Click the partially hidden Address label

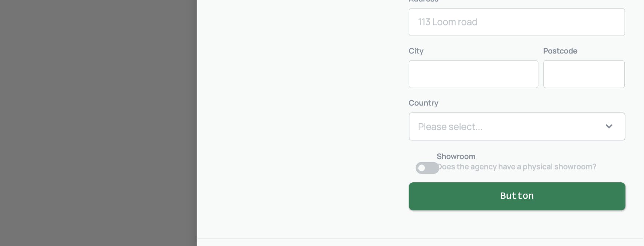point(423,1)
